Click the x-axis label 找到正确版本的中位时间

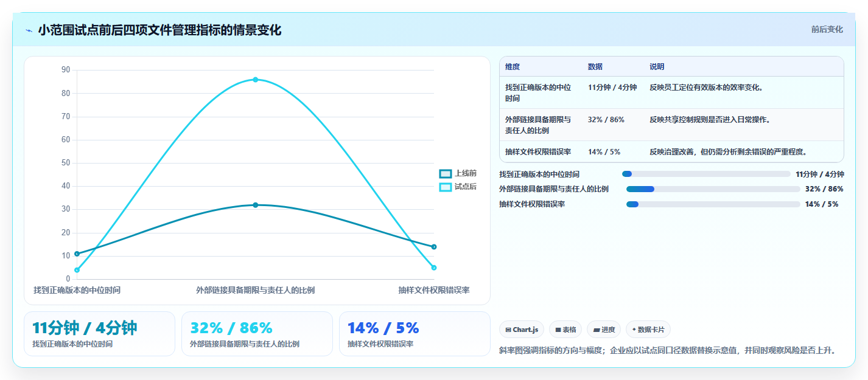pos(77,291)
